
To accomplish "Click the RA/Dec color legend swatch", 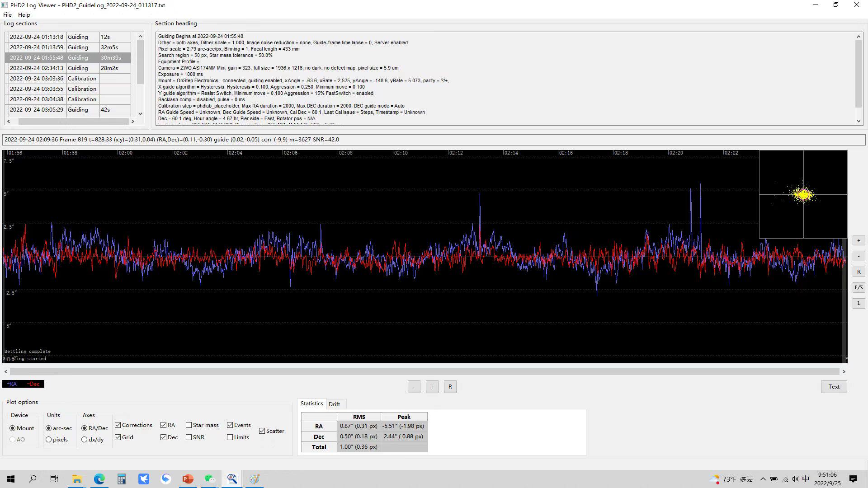I will pyautogui.click(x=23, y=384).
